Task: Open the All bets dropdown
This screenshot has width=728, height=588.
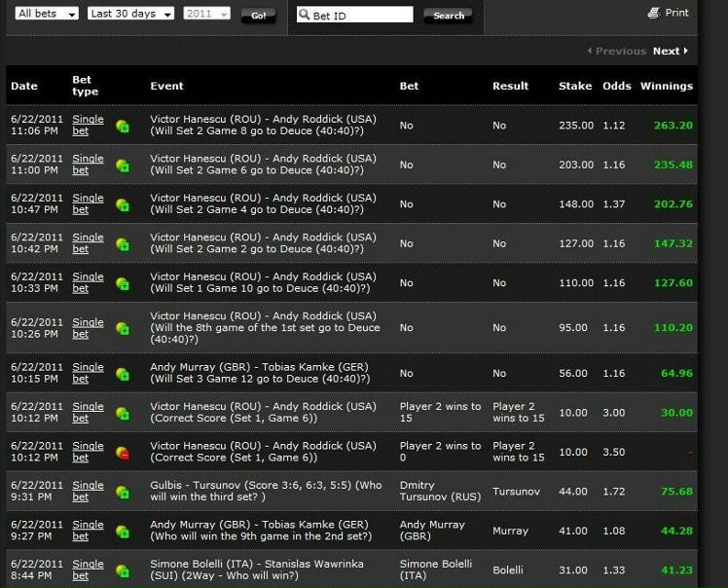Action: (x=46, y=15)
